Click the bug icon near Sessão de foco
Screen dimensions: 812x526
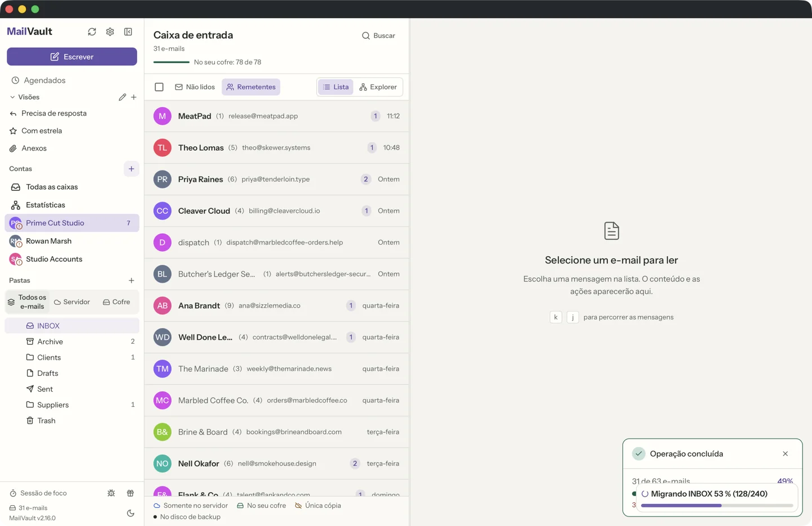click(x=111, y=493)
